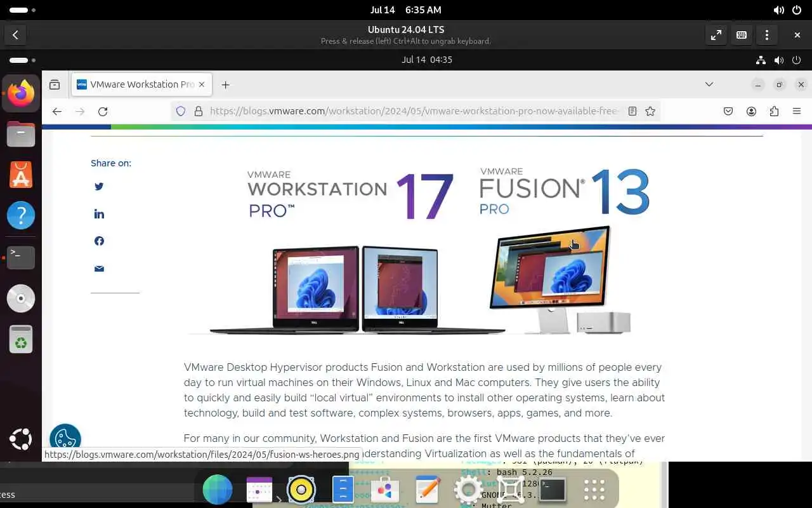
Task: Open the host clock showing 6:35 AM
Action: click(405, 10)
